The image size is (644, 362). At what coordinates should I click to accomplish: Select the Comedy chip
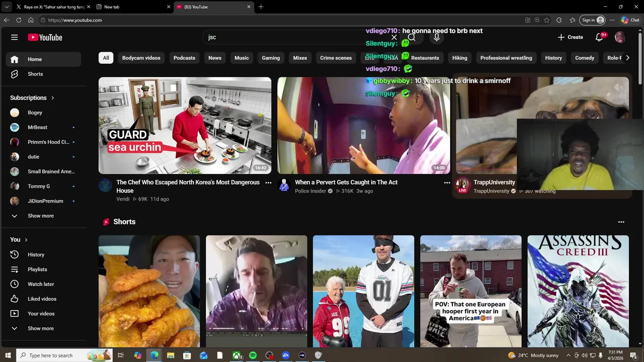point(585,58)
